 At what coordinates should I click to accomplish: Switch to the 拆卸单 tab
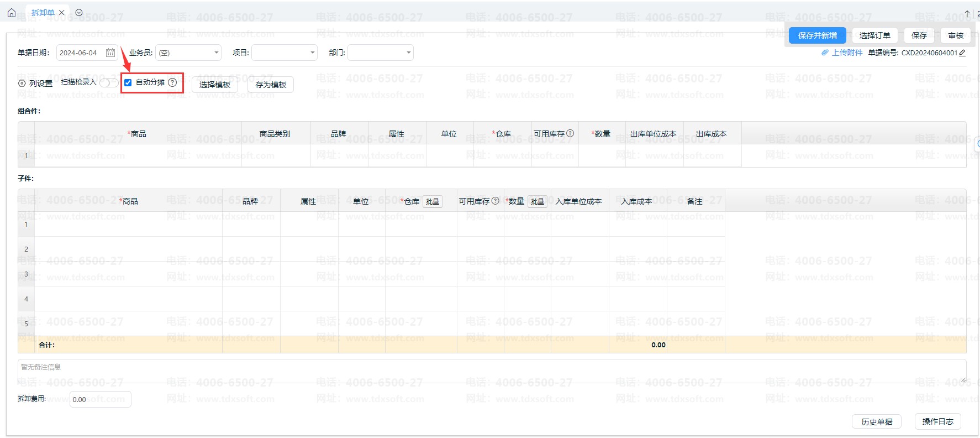(43, 13)
